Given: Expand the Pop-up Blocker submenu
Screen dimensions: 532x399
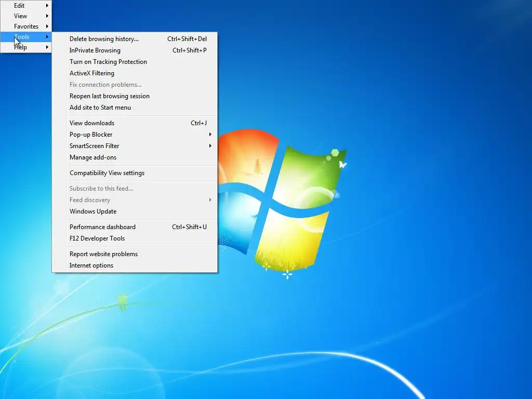Looking at the screenshot, I should (x=135, y=135).
